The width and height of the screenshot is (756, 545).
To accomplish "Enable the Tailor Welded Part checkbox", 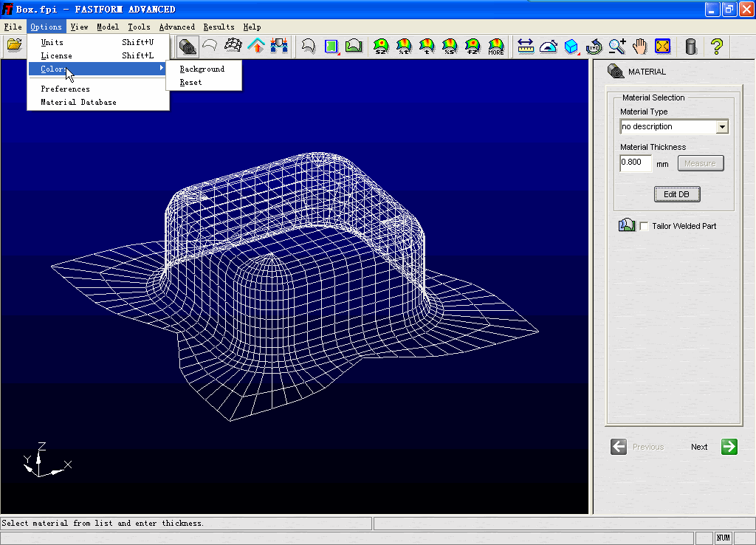I will pos(644,226).
